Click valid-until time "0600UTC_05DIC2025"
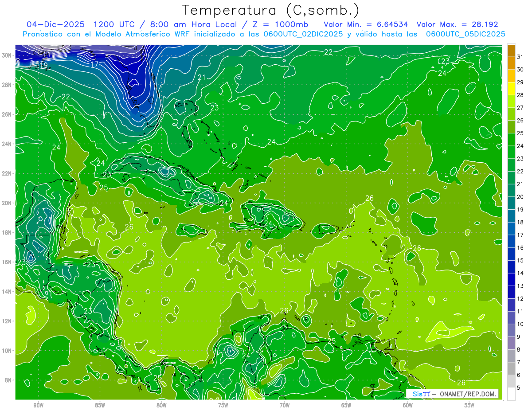 click(x=465, y=34)
